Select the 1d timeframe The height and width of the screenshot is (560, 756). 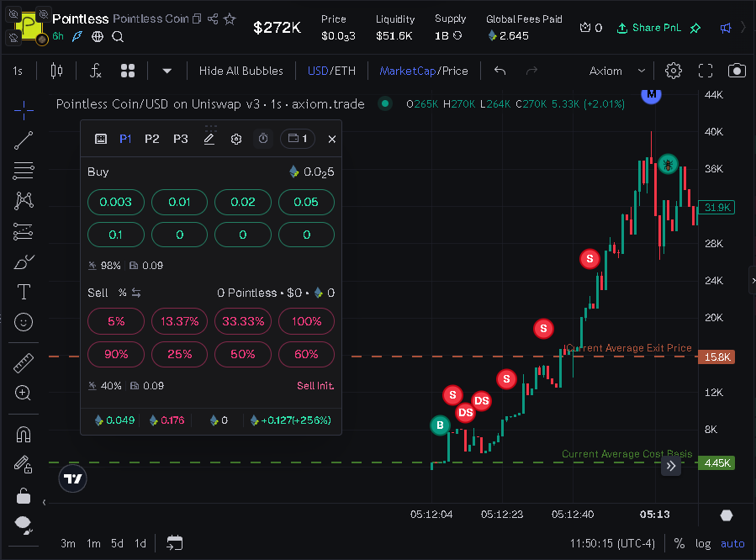point(140,544)
